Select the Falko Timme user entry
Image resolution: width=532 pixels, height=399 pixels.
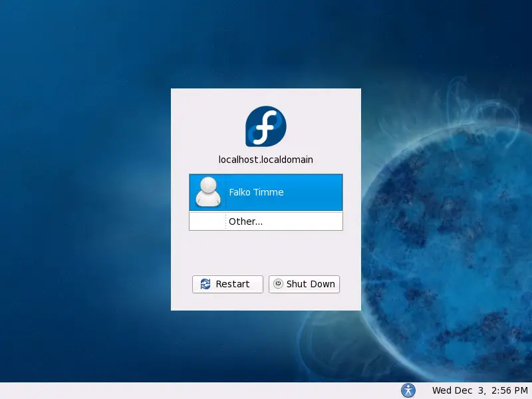[265, 192]
